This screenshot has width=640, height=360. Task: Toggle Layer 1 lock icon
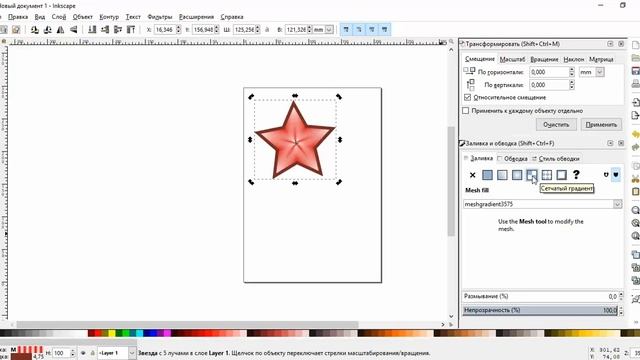[x=92, y=353]
